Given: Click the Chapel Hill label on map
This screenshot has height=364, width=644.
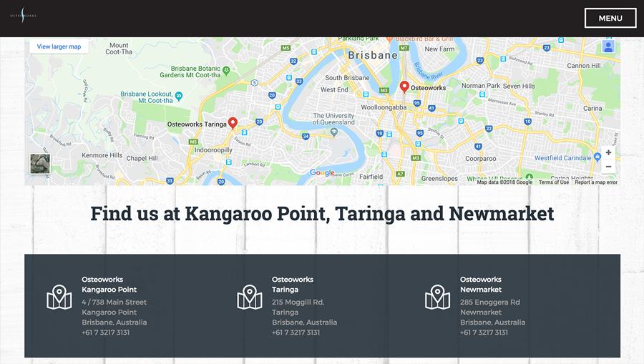Looking at the screenshot, I should 142,159.
